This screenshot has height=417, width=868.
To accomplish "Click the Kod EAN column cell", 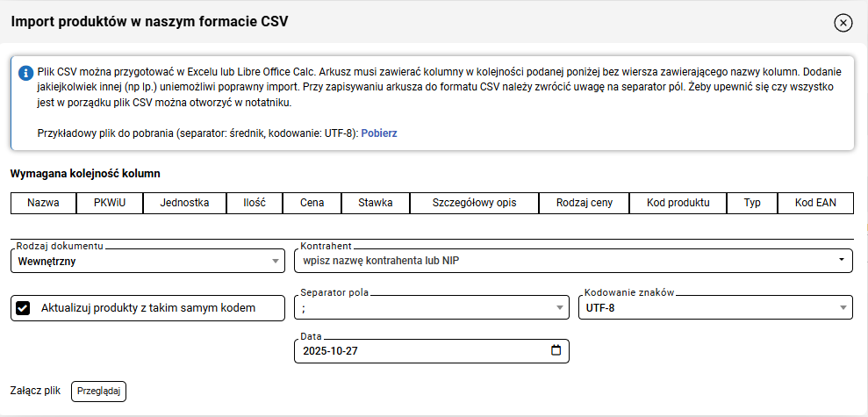I will tap(815, 203).
